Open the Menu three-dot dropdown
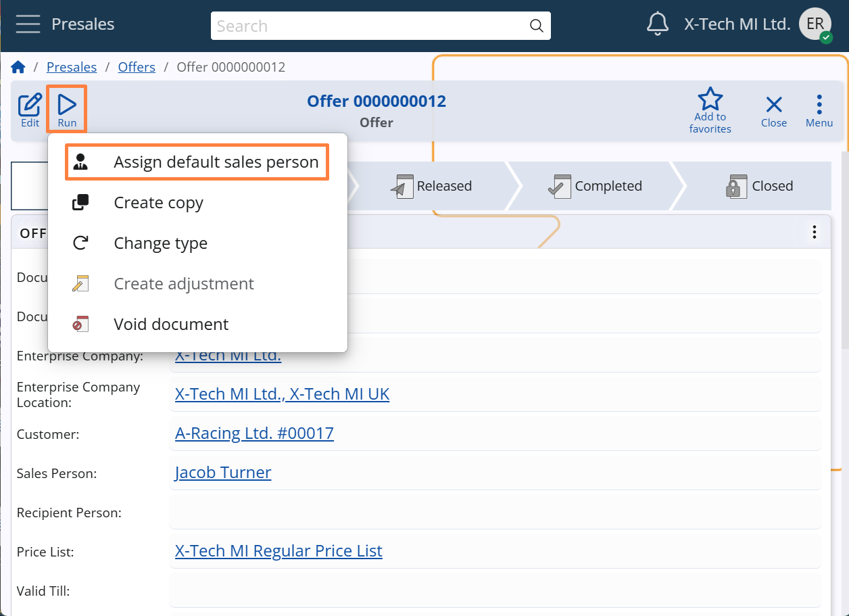Image resolution: width=849 pixels, height=616 pixels. click(x=819, y=103)
